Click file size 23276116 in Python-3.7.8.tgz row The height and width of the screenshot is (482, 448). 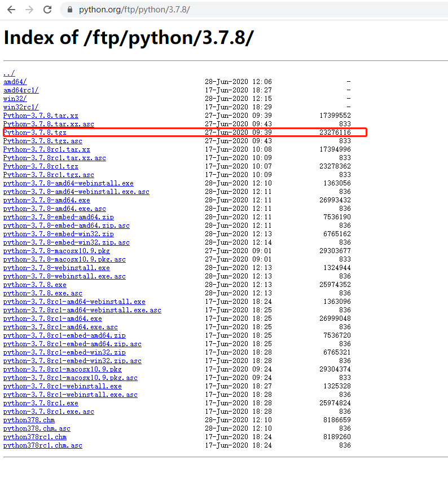pos(335,132)
